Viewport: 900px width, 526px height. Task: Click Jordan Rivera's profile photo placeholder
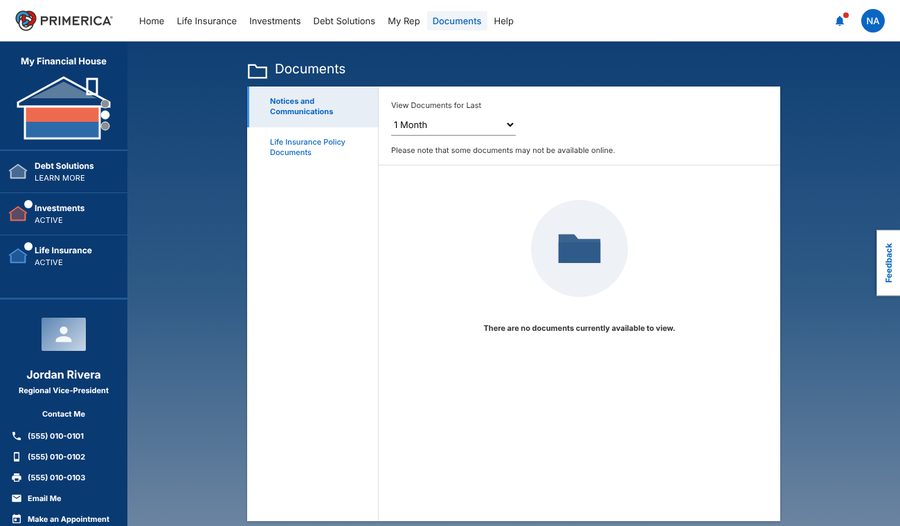click(x=63, y=334)
